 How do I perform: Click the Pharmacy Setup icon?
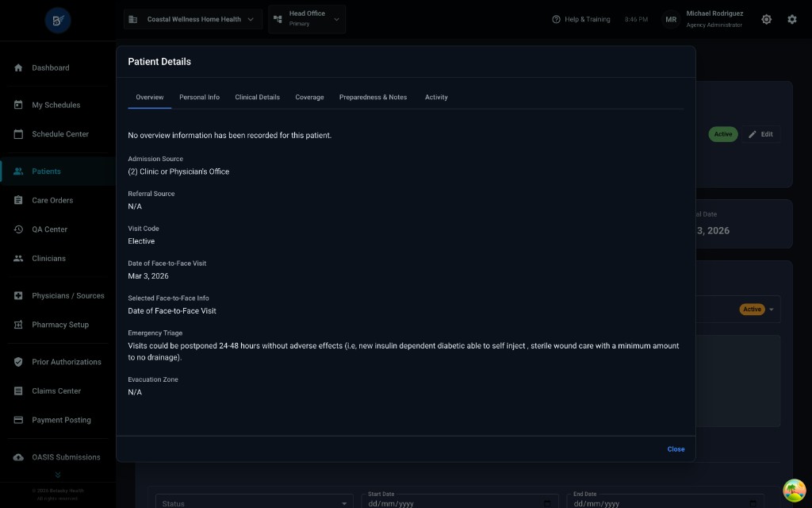coord(18,325)
